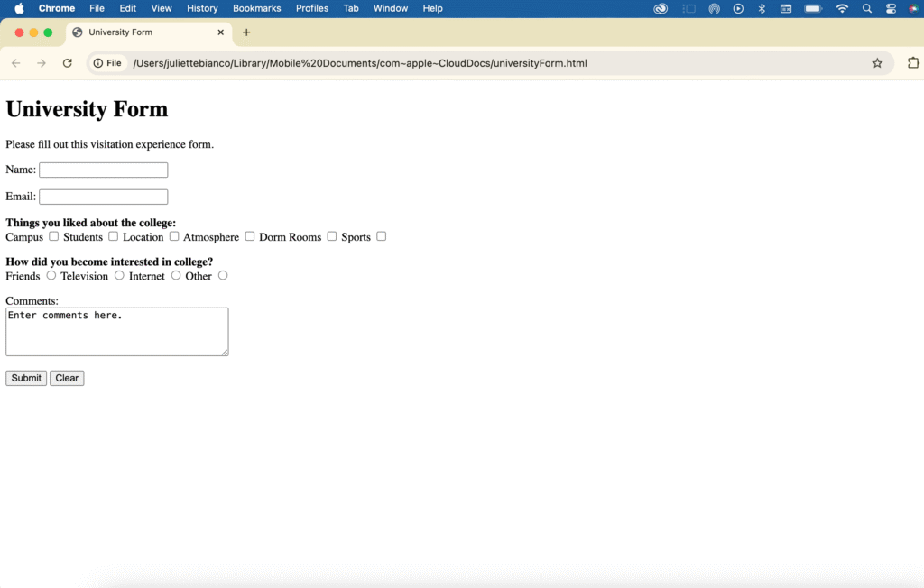Focus the Comments text area
This screenshot has width=924, height=588.
tap(116, 332)
